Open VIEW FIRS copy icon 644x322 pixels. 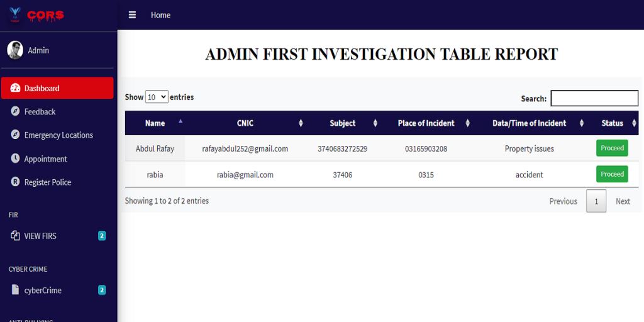(x=15, y=236)
